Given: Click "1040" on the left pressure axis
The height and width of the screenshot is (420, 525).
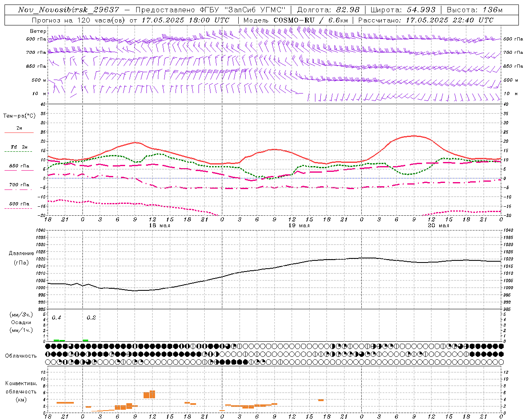Looking at the screenshot, I should pyautogui.click(x=41, y=231).
